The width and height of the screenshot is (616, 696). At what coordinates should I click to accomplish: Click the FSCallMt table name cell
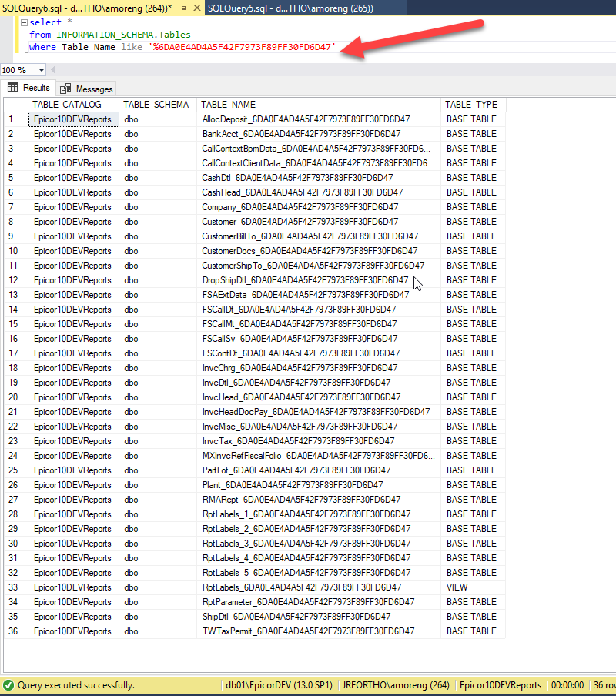[319, 324]
